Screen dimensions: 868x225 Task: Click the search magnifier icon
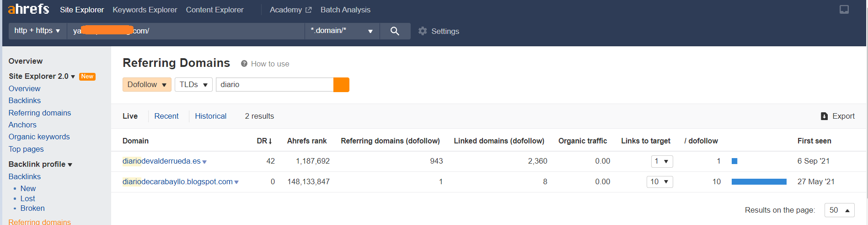[x=395, y=31]
